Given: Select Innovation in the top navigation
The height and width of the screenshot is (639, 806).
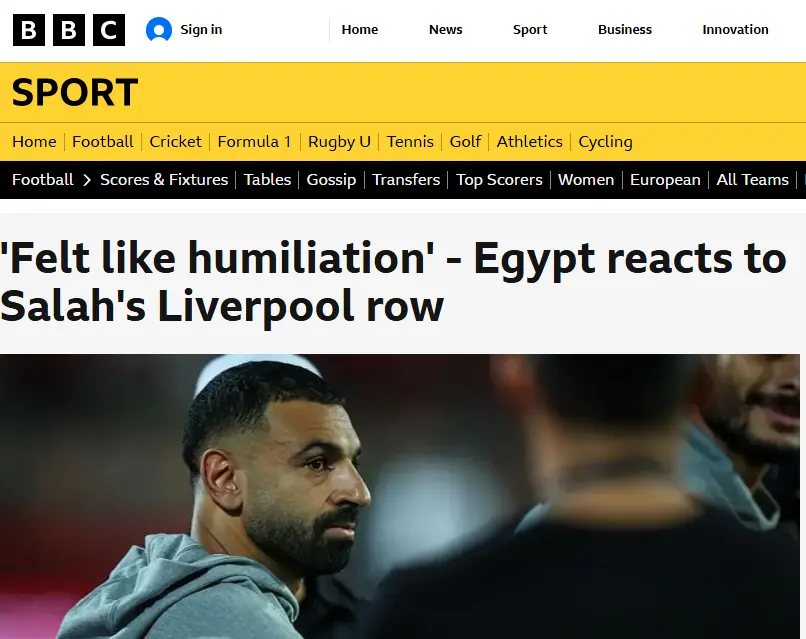Looking at the screenshot, I should [x=735, y=30].
